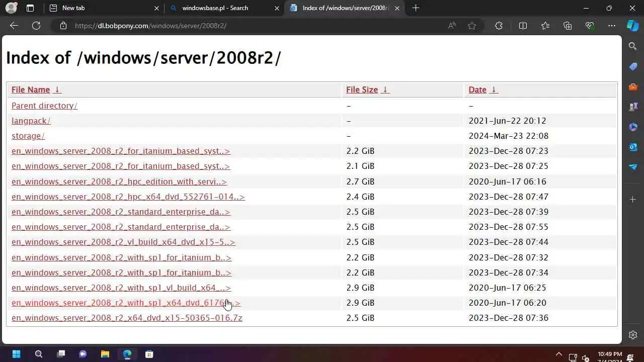Toggle the Split screen icon

[x=523, y=26]
